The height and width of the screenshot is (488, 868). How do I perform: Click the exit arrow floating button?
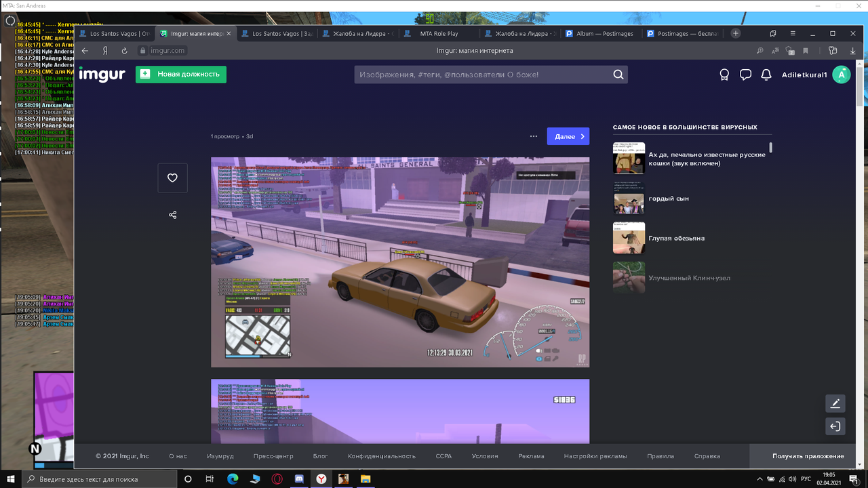coord(835,426)
